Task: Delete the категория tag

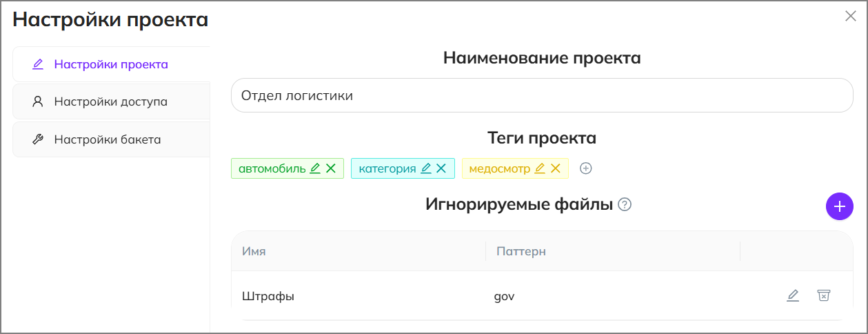Action: pos(441,168)
